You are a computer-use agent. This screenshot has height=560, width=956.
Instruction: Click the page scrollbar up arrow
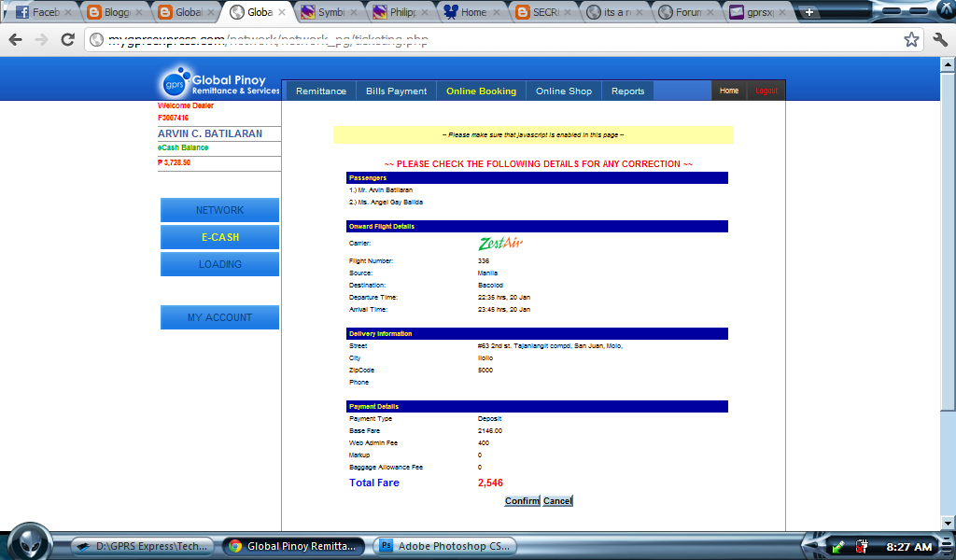948,63
